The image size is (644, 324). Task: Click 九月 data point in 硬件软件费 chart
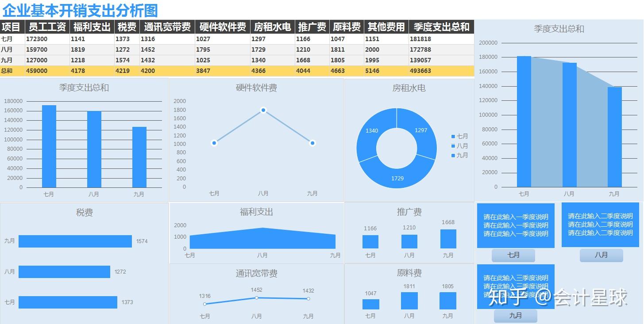(x=312, y=143)
